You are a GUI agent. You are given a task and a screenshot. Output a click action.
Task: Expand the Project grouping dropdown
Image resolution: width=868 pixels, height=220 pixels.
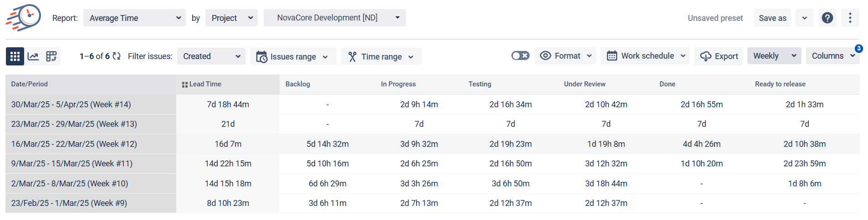coord(231,18)
